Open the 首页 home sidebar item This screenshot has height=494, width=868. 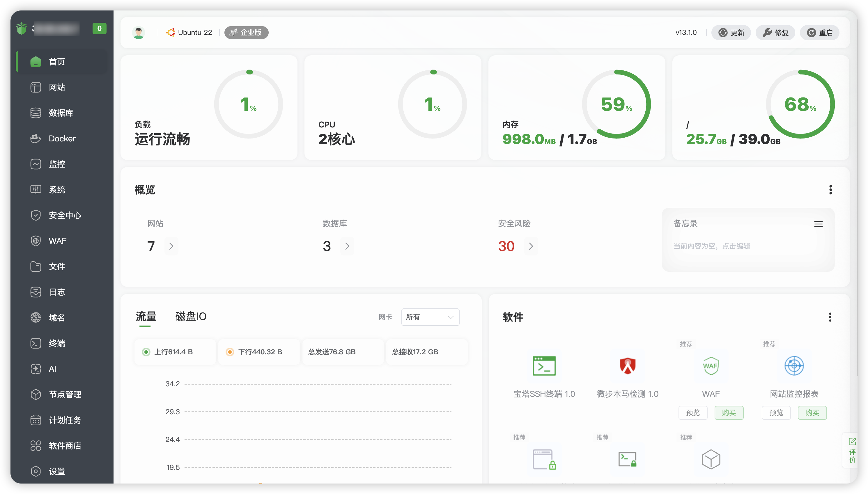62,62
